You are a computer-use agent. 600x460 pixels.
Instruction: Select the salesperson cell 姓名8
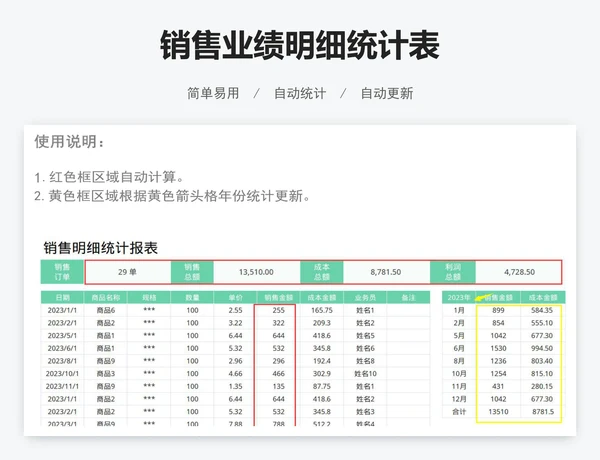pyautogui.click(x=365, y=361)
